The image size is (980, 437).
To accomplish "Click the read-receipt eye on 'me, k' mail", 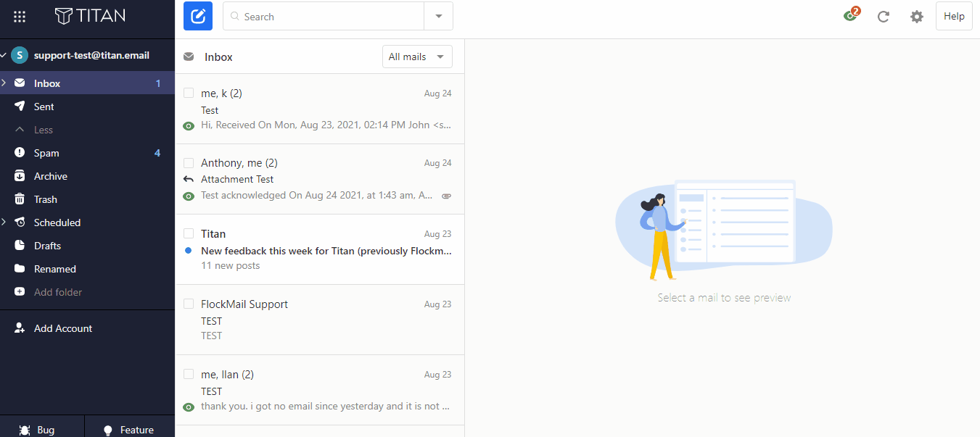I will pyautogui.click(x=189, y=126).
